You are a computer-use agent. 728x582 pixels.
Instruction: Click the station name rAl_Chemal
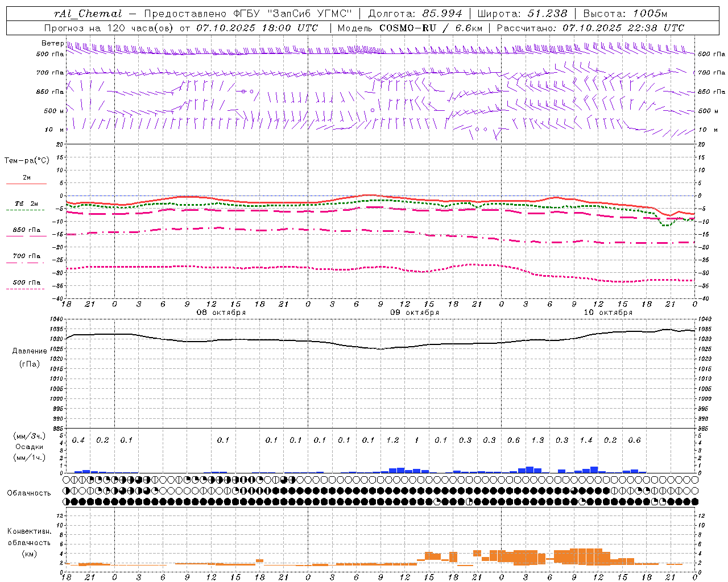88,14
